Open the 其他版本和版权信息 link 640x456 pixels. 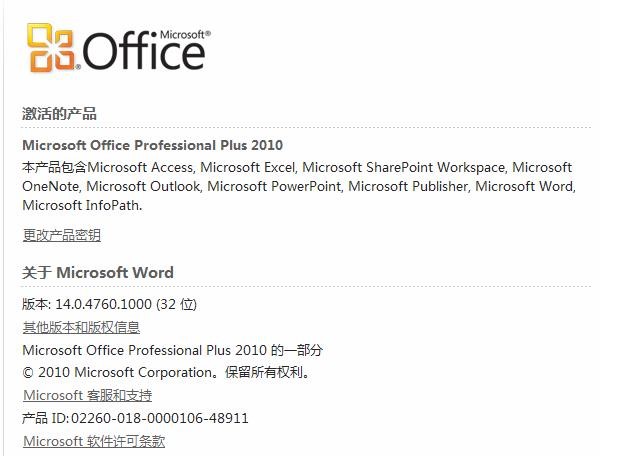(81, 327)
